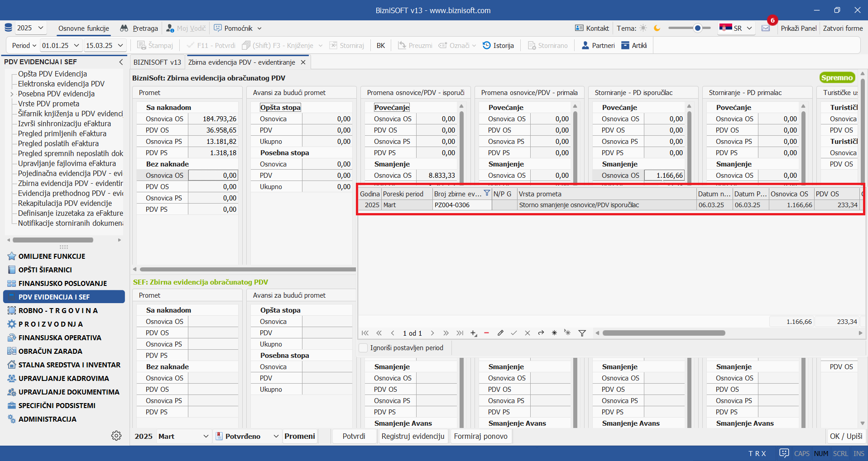Open the mail notifications envelope icon
The image size is (868, 461).
coord(766,28)
